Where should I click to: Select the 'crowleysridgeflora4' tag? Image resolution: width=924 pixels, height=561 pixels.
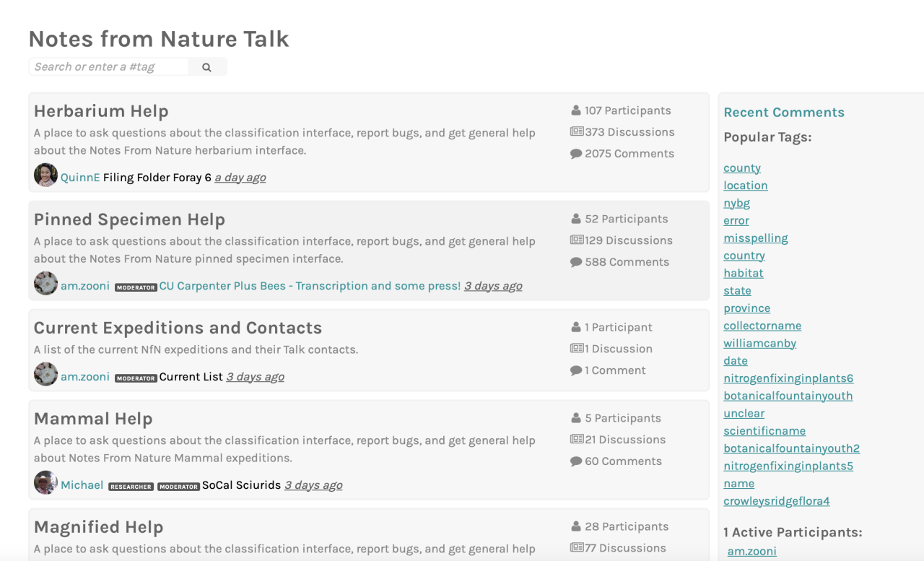coord(777,501)
